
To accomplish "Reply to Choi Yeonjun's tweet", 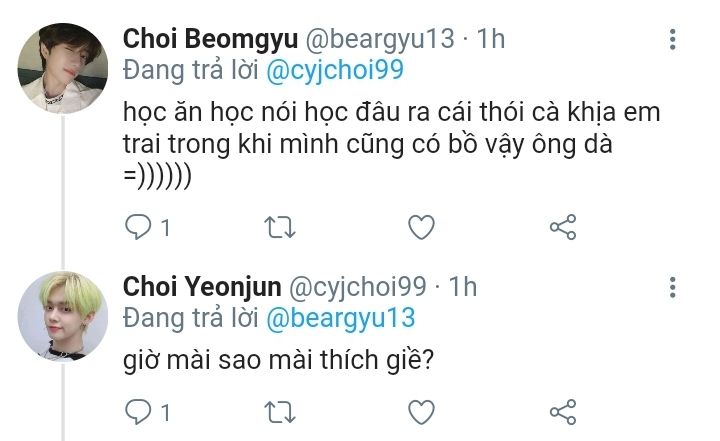I will [138, 411].
